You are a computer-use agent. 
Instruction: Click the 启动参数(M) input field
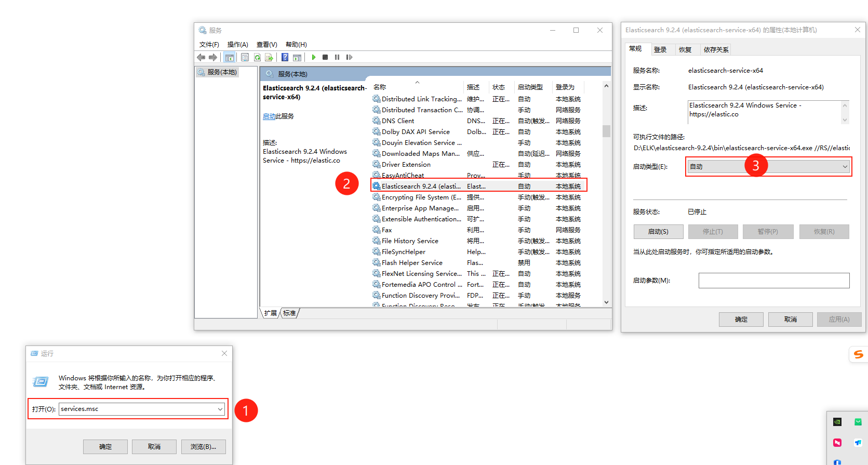774,281
